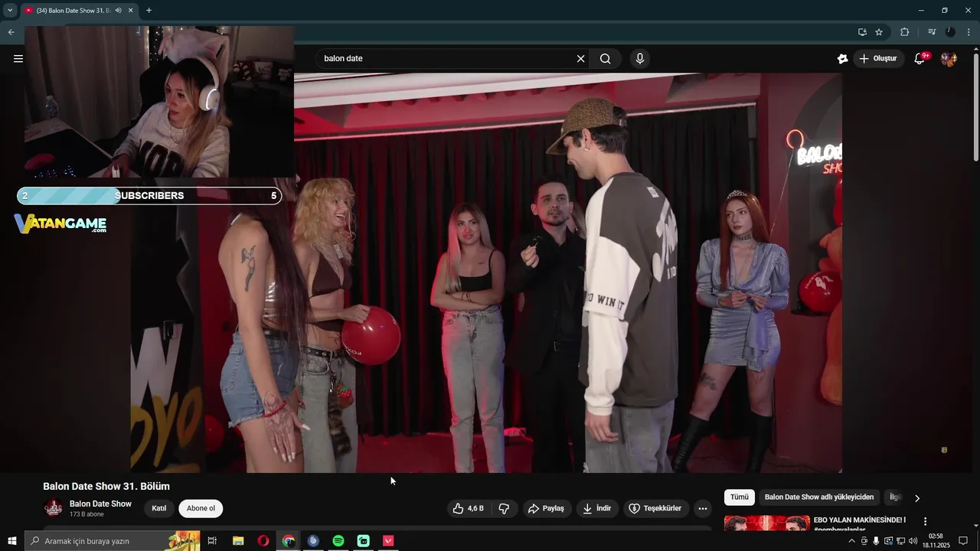Viewport: 980px width, 551px height.
Task: Open Opera browser from the taskbar
Action: click(263, 541)
